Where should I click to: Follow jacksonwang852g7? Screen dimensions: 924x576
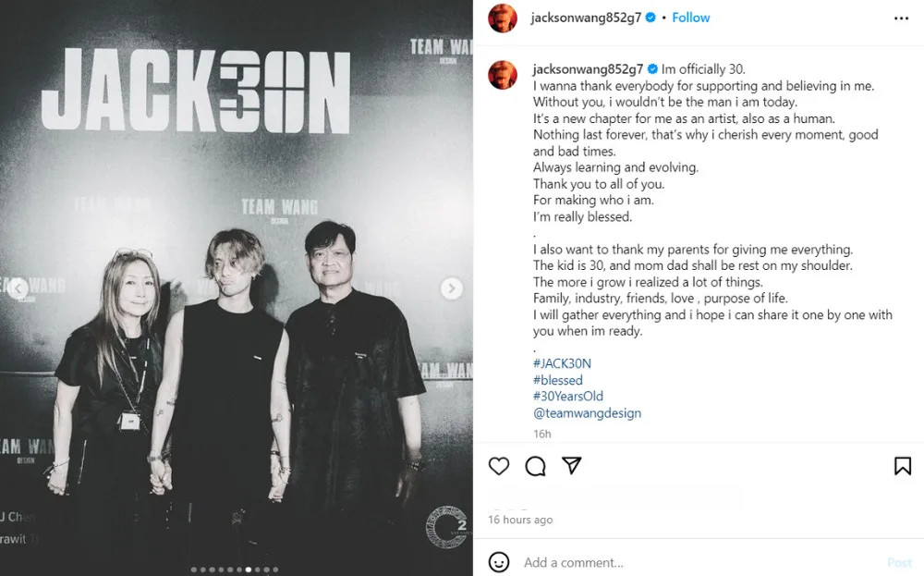[x=690, y=18]
